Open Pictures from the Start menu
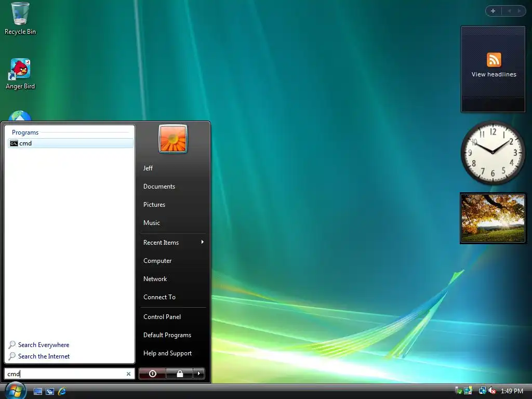The image size is (532, 399). pyautogui.click(x=154, y=205)
